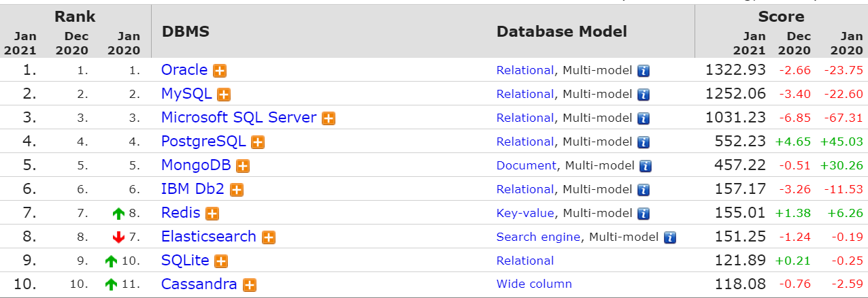The width and height of the screenshot is (868, 298).
Task: Click the info icon in the MySQL row
Action: pos(644,95)
